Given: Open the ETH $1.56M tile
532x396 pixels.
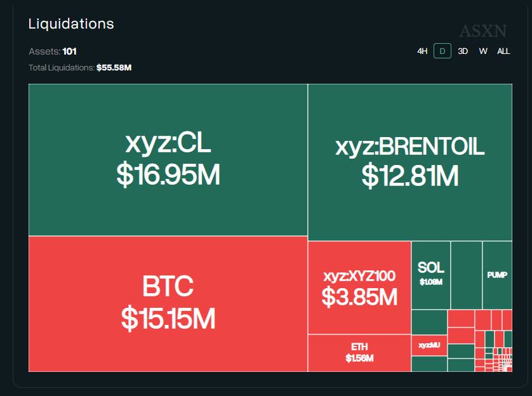Looking at the screenshot, I should point(359,353).
